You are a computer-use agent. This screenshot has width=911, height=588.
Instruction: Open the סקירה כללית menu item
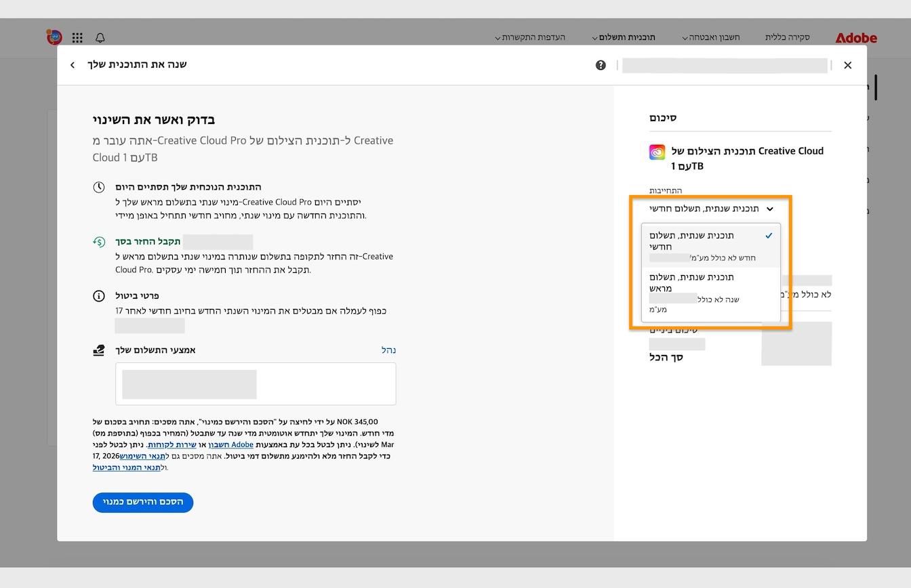(787, 37)
